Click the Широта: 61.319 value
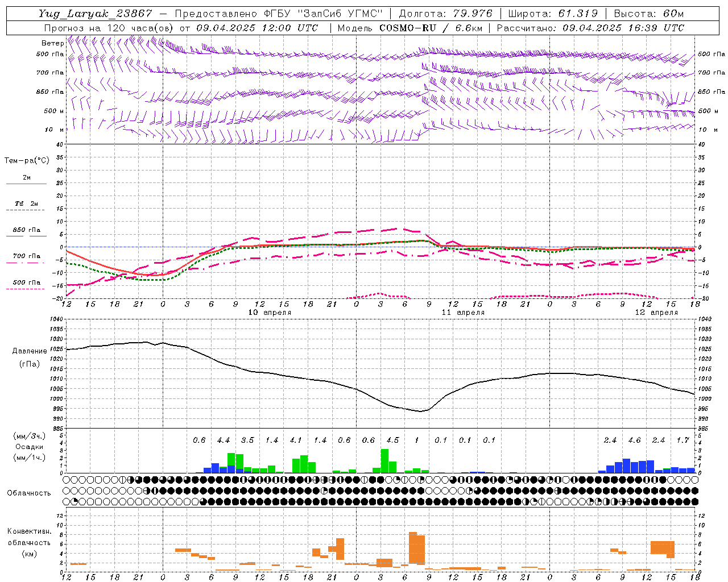Image resolution: width=728 pixels, height=582 pixels. (x=552, y=14)
